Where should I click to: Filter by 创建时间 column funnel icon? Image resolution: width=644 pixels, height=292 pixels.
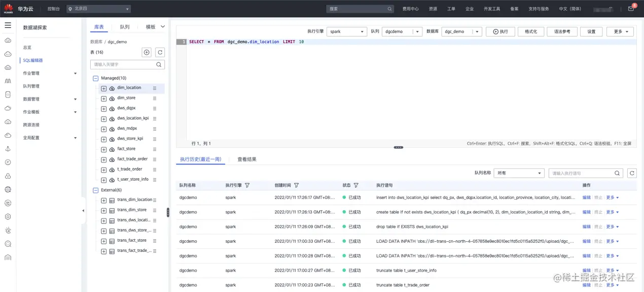pos(297,185)
